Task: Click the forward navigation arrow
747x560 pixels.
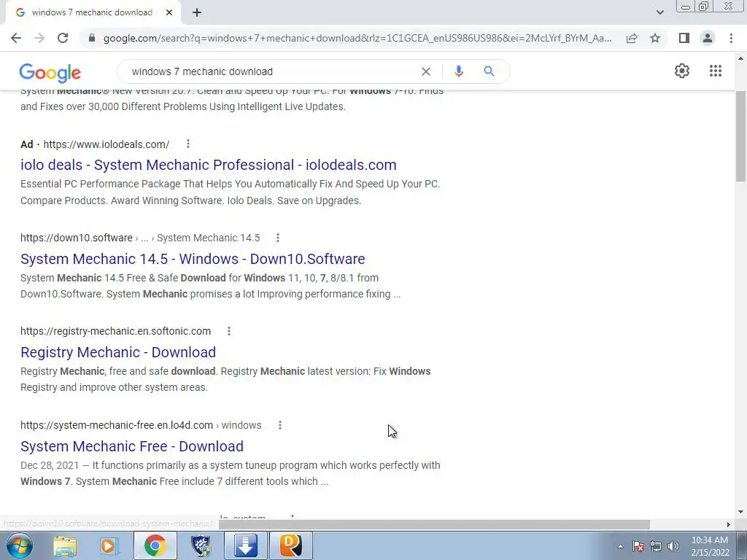Action: 39,38
